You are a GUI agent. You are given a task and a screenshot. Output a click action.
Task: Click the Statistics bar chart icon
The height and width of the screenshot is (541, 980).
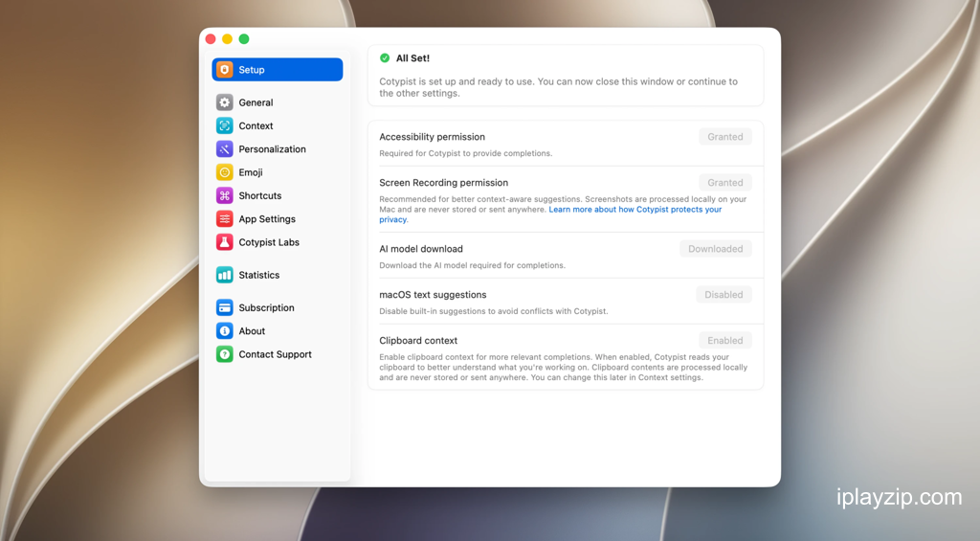click(224, 275)
